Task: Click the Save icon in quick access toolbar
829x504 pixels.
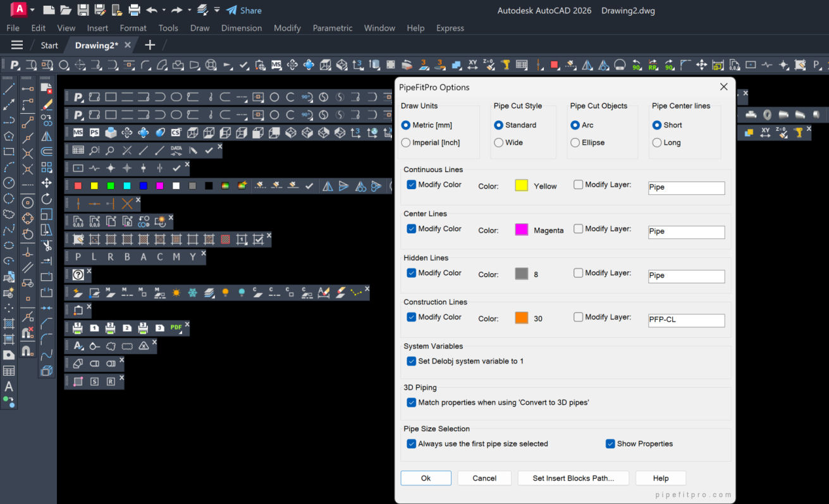Action: point(83,10)
